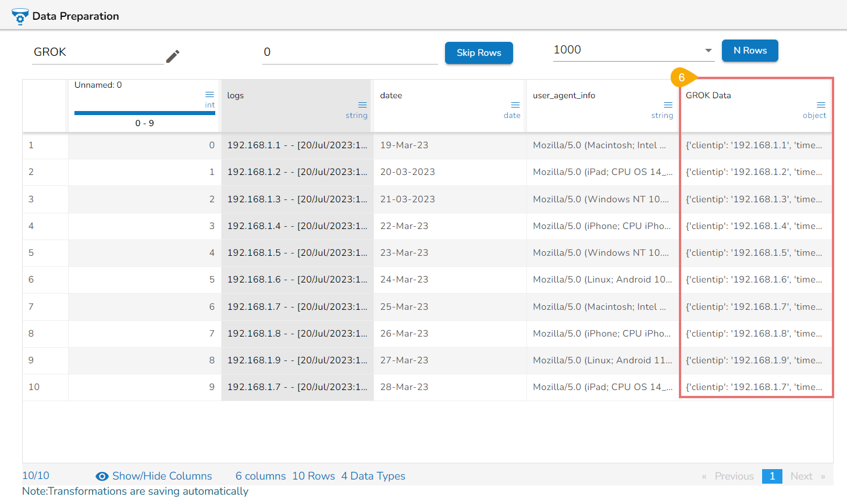Click the Next pagination link
The image size is (847, 504).
[801, 476]
